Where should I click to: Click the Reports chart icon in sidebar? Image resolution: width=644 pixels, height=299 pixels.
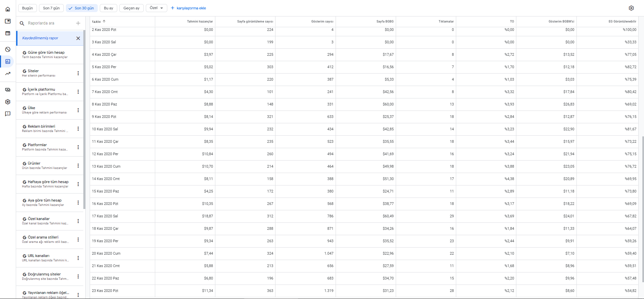coord(8,61)
